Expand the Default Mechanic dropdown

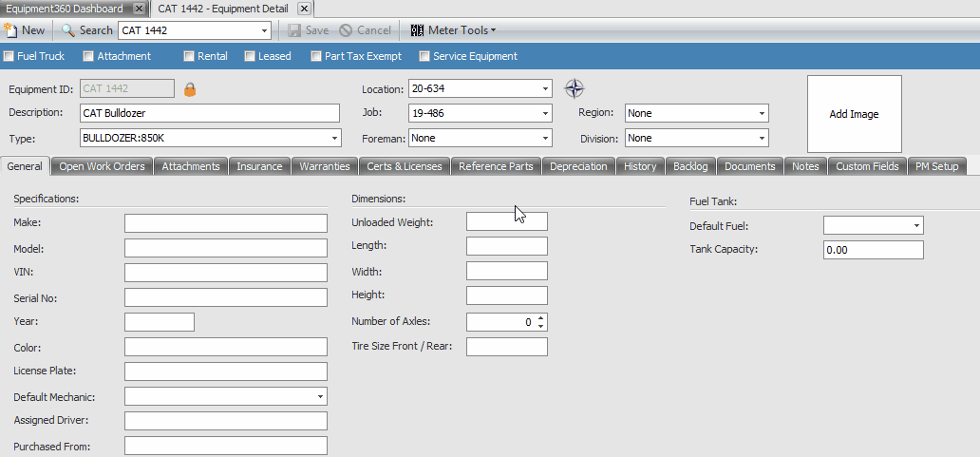click(321, 396)
